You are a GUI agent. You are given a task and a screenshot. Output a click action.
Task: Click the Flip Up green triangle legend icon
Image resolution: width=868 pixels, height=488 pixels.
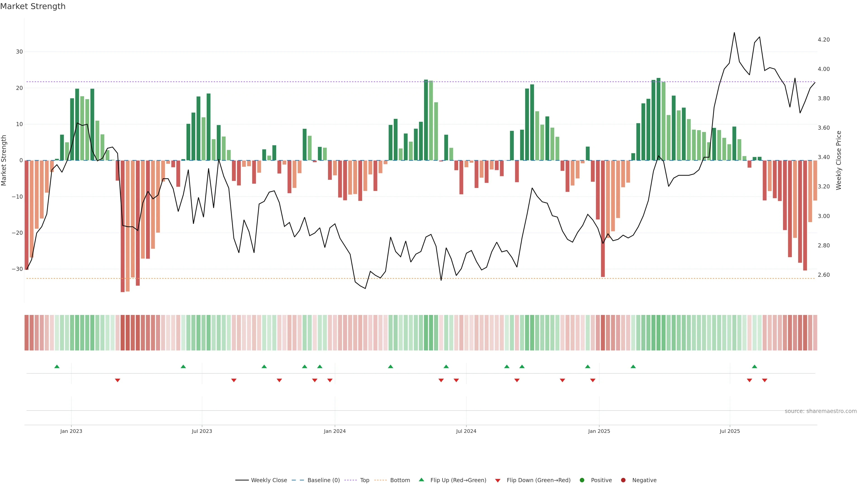pyautogui.click(x=421, y=480)
